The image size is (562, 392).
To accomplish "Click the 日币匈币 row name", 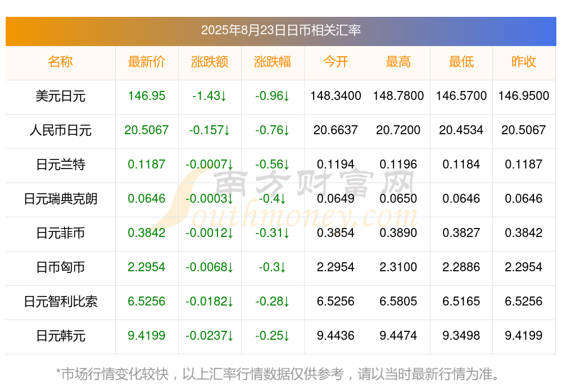I will point(60,267).
